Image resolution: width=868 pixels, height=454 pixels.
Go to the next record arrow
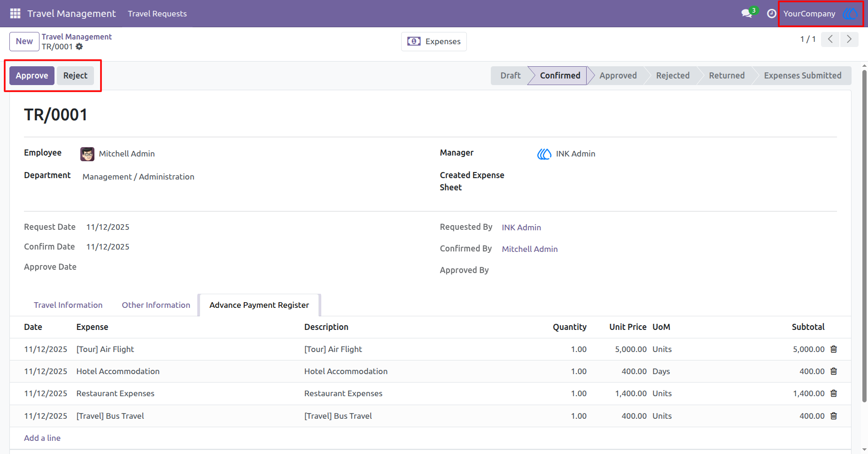849,39
